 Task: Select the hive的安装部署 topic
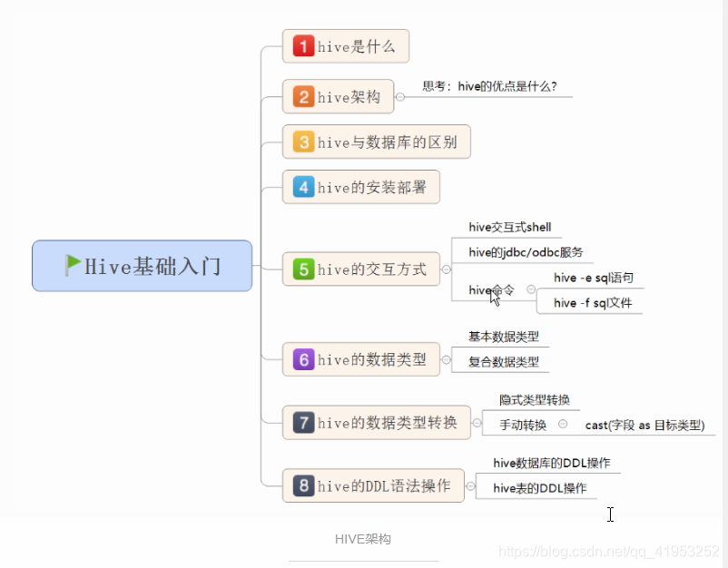[x=361, y=187]
